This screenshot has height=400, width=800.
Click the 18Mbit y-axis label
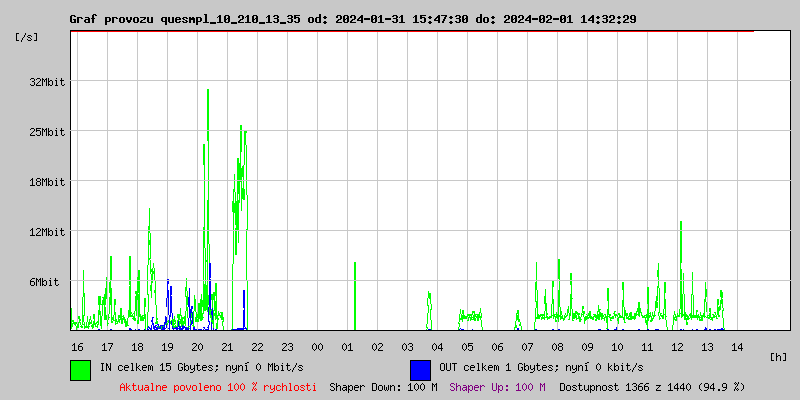(x=46, y=182)
